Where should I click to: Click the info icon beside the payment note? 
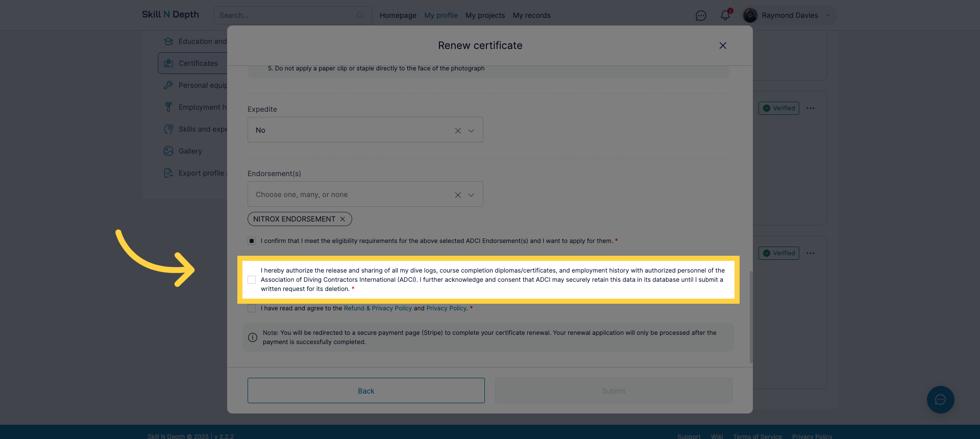[x=253, y=337]
